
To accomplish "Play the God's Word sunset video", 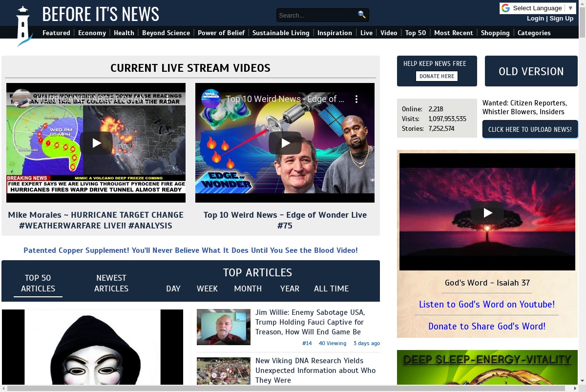I will coord(487,212).
